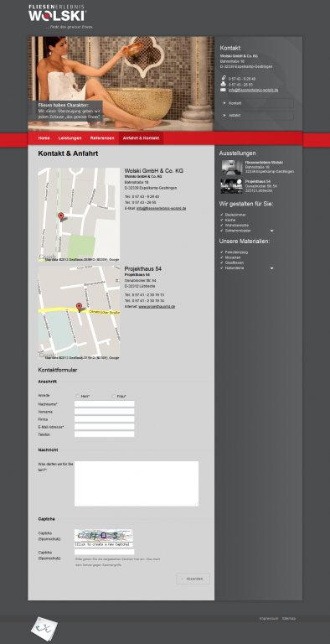
Task: Click the triangle arrow beside the Kontakt button
Action: pos(224,102)
